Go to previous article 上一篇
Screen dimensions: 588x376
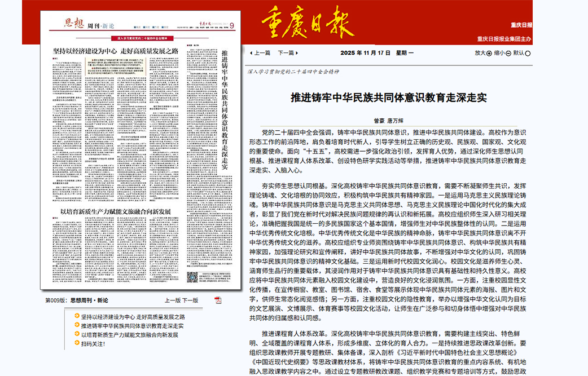click(x=260, y=53)
